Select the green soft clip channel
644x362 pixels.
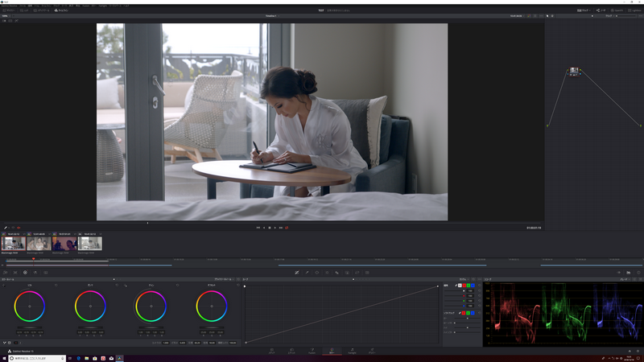point(469,313)
